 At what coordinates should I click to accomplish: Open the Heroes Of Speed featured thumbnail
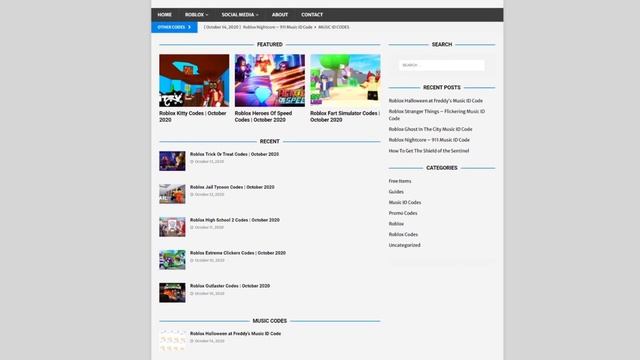click(x=269, y=80)
